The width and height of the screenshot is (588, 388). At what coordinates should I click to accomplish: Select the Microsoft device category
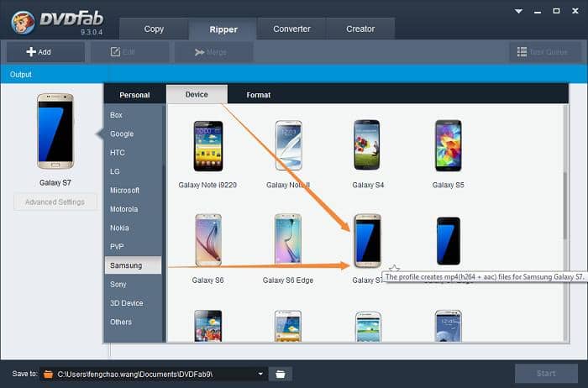click(133, 190)
